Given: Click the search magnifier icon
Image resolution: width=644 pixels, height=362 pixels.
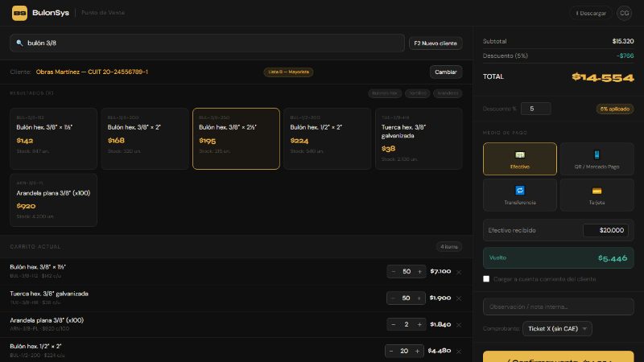Looking at the screenshot, I should (19, 43).
